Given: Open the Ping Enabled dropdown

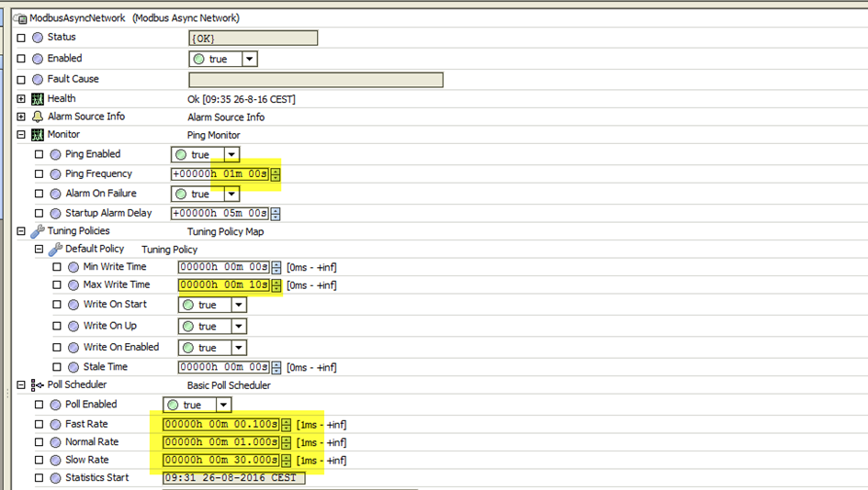Looking at the screenshot, I should click(x=232, y=155).
